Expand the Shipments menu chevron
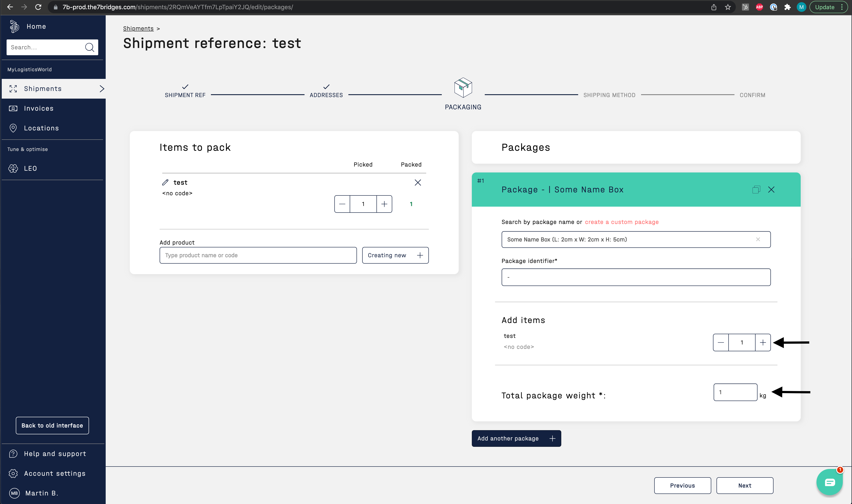The image size is (852, 504). point(102,89)
